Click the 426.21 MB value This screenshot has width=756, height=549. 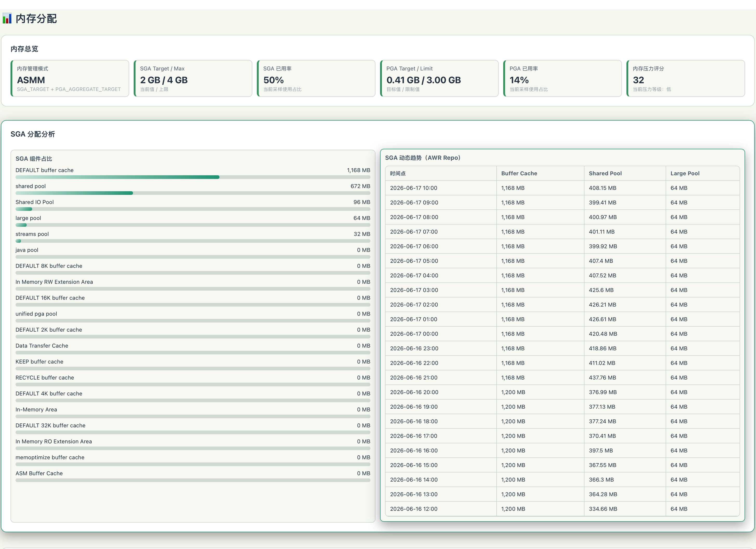[602, 305]
